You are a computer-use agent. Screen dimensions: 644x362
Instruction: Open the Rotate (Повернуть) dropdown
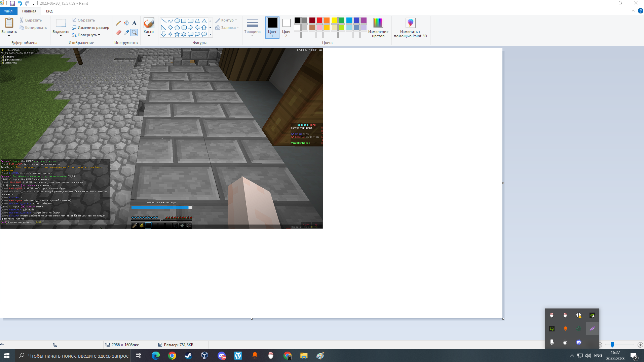pos(86,35)
